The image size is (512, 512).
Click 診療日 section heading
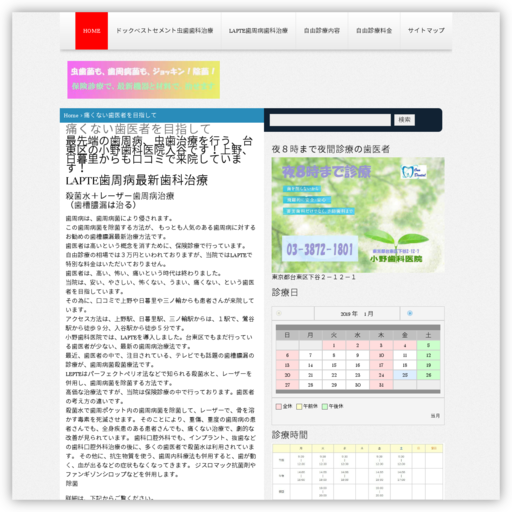[x=285, y=293]
